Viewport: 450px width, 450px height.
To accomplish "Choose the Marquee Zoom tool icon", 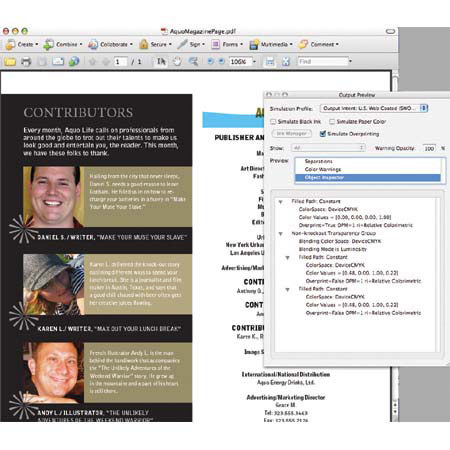I will 193,62.
